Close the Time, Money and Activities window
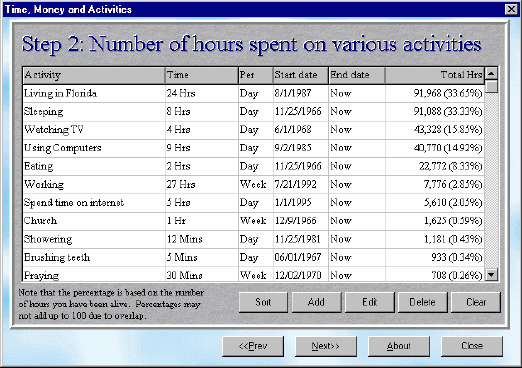Viewport: 522px width, 368px height. coord(511,9)
